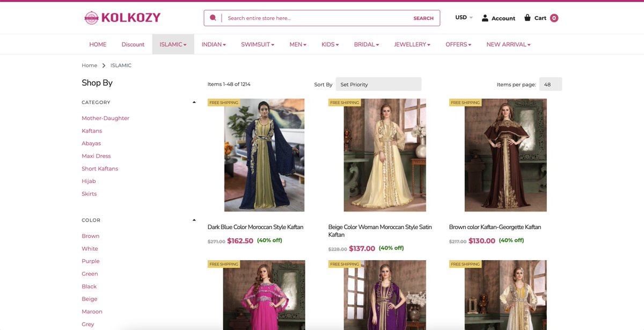Click the Cart label
This screenshot has height=330, width=644.
click(x=540, y=18)
